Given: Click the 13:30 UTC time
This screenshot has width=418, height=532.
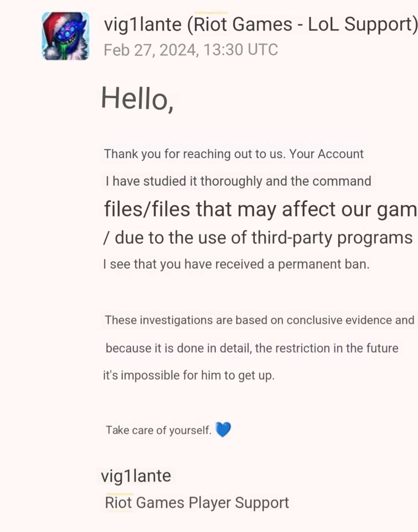Looking at the screenshot, I should (x=240, y=50).
